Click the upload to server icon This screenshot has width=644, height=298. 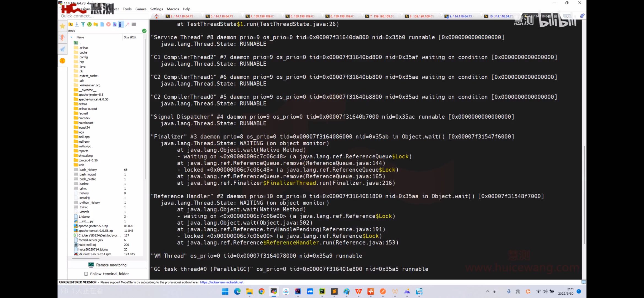[83, 24]
